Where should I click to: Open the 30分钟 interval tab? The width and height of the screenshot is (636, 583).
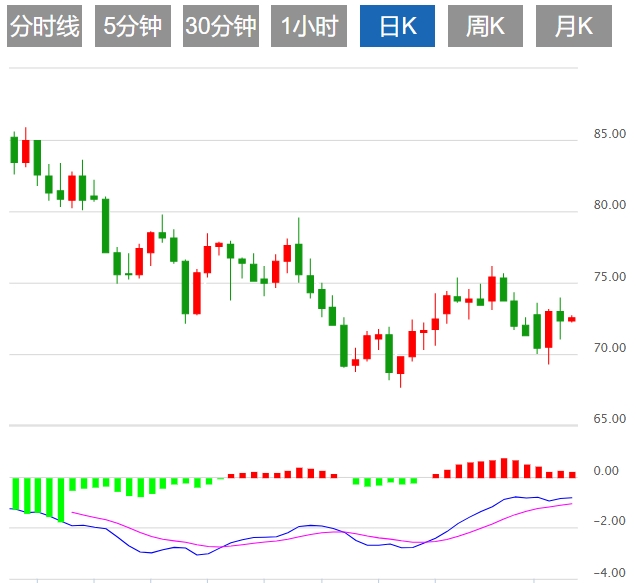(x=220, y=27)
